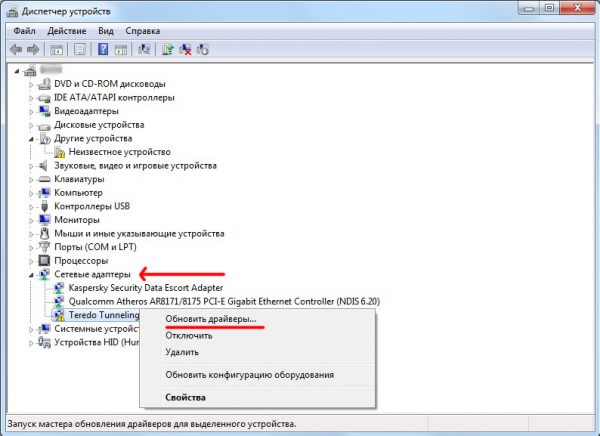Viewport: 600px width, 436px height.
Task: Click the Другие устройства question-mark icon
Action: point(44,138)
